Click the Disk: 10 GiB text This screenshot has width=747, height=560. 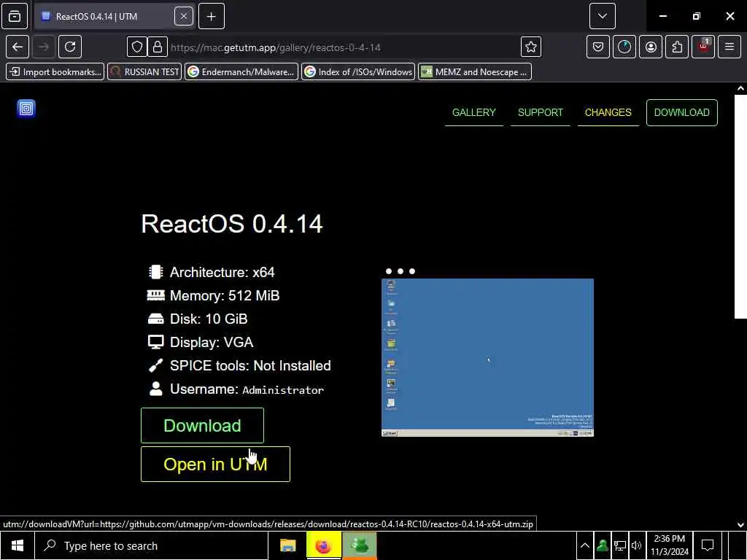coord(209,319)
